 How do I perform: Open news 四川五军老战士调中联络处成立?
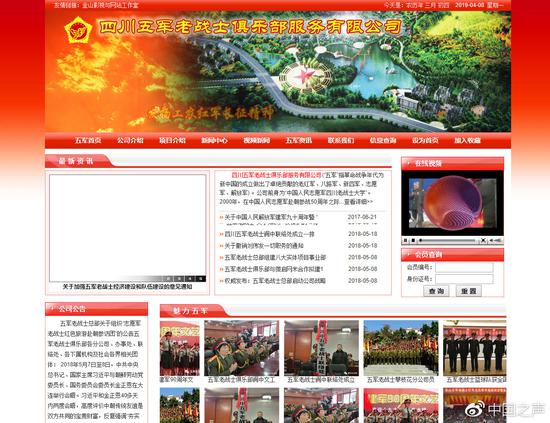tap(269, 234)
